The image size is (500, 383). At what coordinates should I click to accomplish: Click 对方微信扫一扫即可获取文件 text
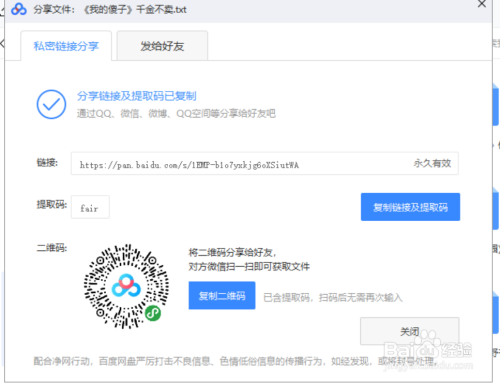point(249,267)
